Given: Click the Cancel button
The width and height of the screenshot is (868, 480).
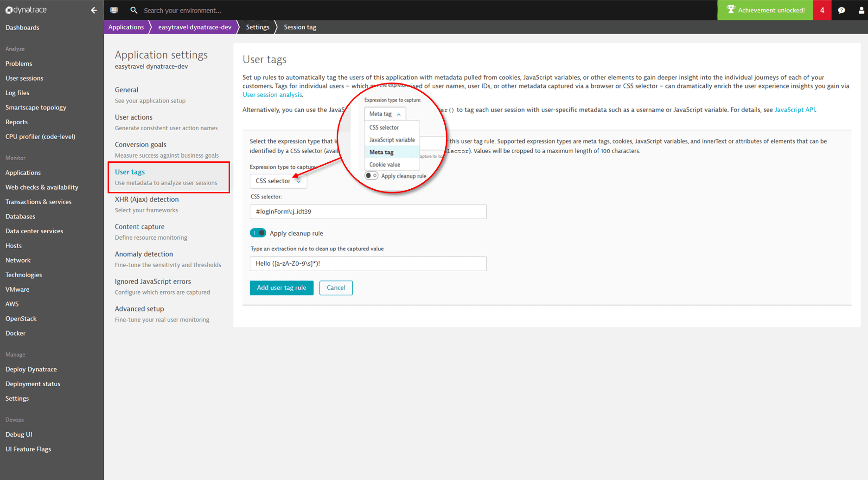Looking at the screenshot, I should (x=336, y=288).
